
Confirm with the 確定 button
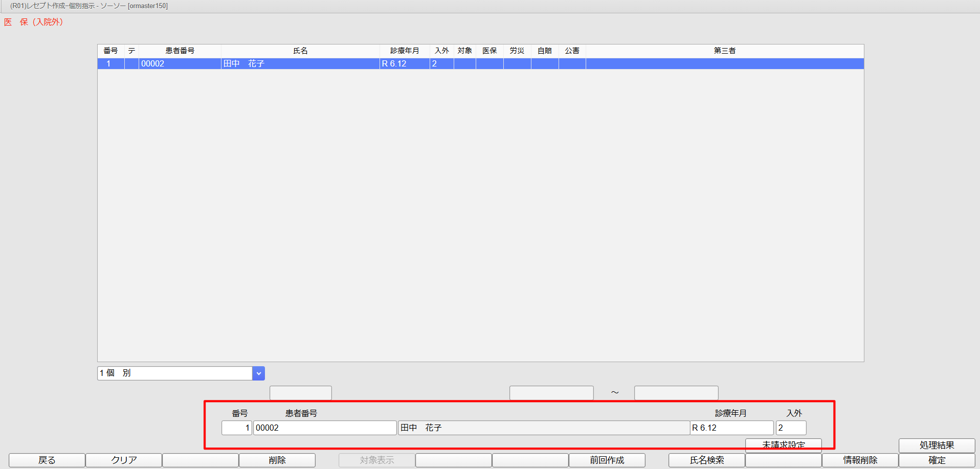pyautogui.click(x=937, y=460)
